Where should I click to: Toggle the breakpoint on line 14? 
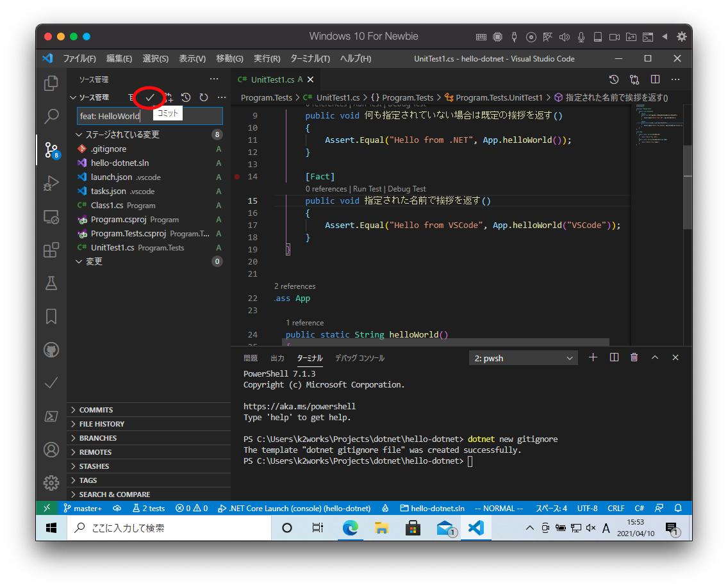[x=237, y=176]
